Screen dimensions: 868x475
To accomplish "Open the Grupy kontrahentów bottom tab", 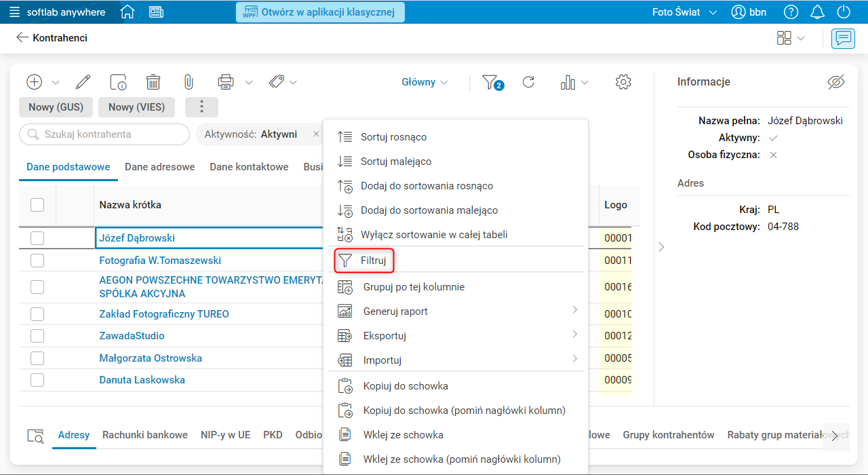I will pos(669,435).
